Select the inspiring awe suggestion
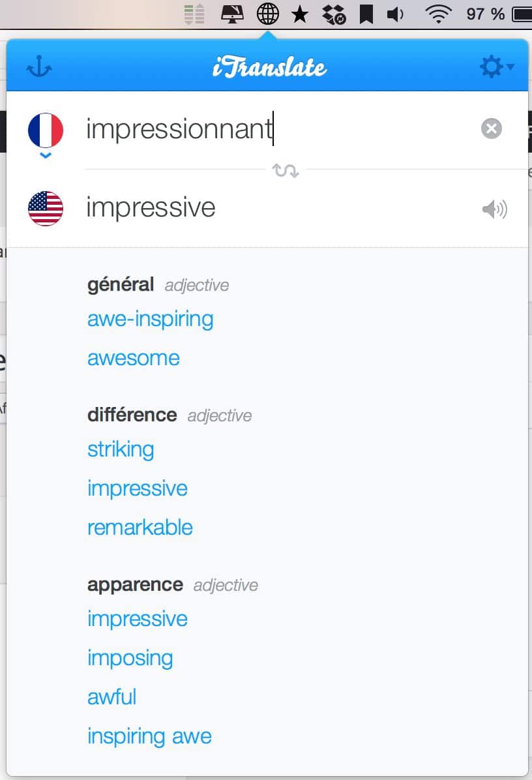This screenshot has width=532, height=780. coord(149,737)
